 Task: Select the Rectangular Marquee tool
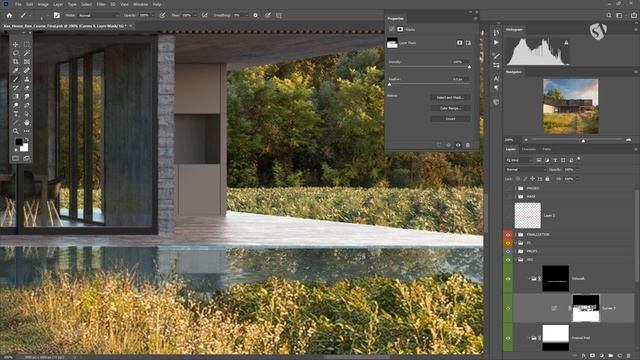[27, 44]
